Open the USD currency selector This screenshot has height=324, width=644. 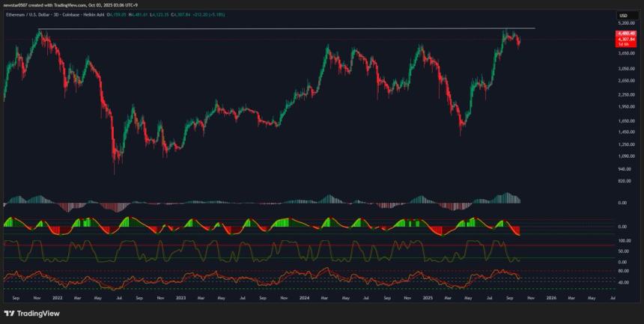point(623,16)
